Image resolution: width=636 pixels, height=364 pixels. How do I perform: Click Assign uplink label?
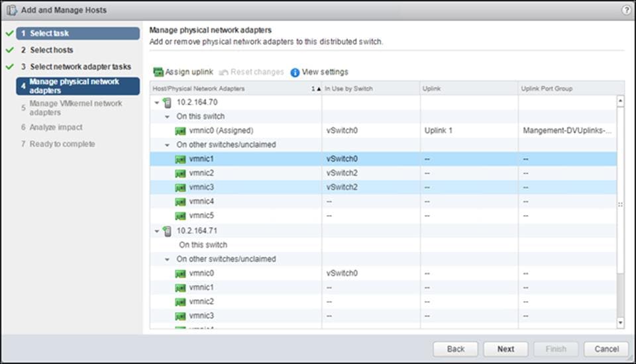[x=189, y=72]
